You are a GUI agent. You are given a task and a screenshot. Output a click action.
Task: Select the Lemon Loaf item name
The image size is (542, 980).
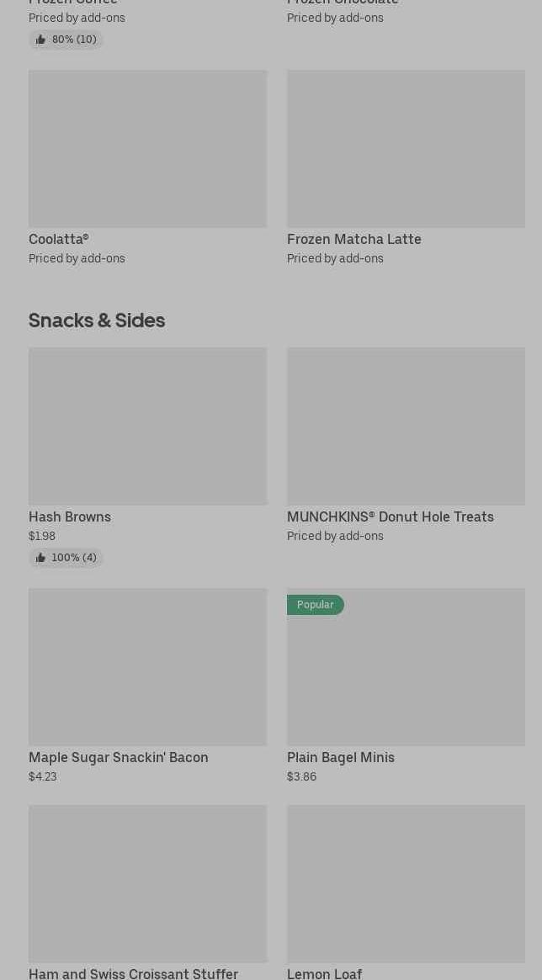324,972
